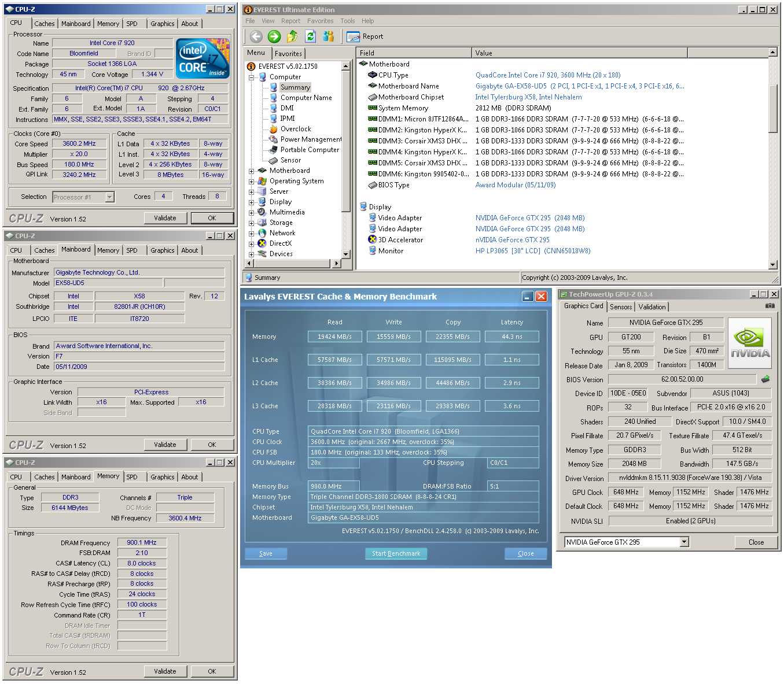Expand the Display node in EVEREST tree
Screen dimensions: 784x684
pos(252,202)
